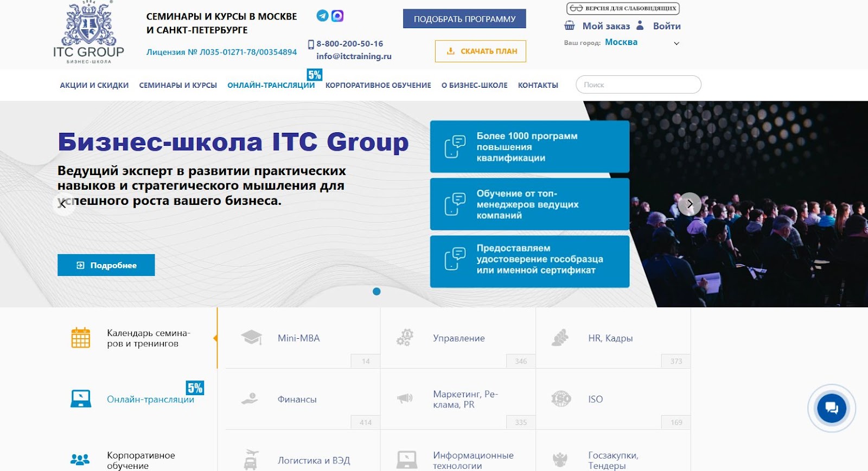Select the Логистика и ВЭД icon
This screenshot has height=471, width=868.
[x=251, y=460]
